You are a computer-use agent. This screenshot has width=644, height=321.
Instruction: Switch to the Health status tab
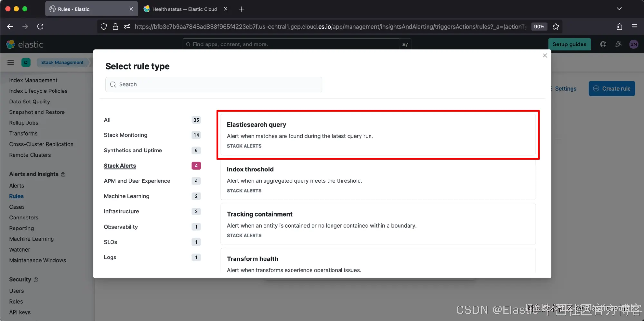pos(185,9)
